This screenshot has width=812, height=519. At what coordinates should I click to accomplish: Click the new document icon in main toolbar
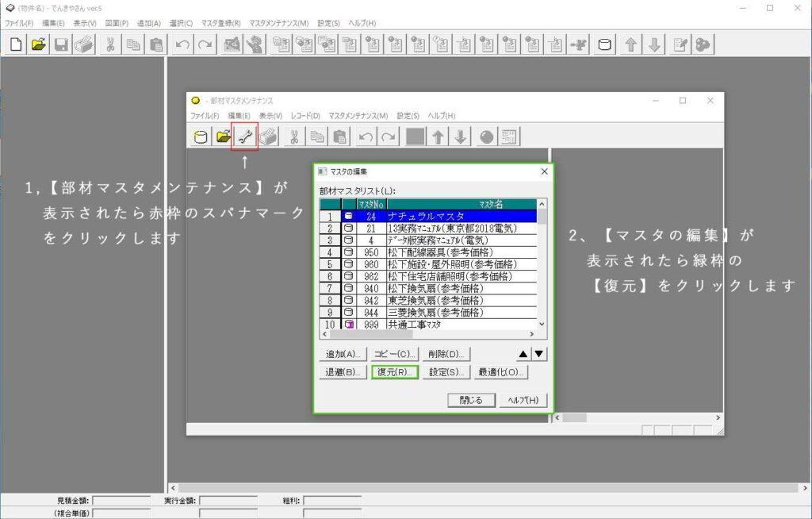pyautogui.click(x=15, y=45)
